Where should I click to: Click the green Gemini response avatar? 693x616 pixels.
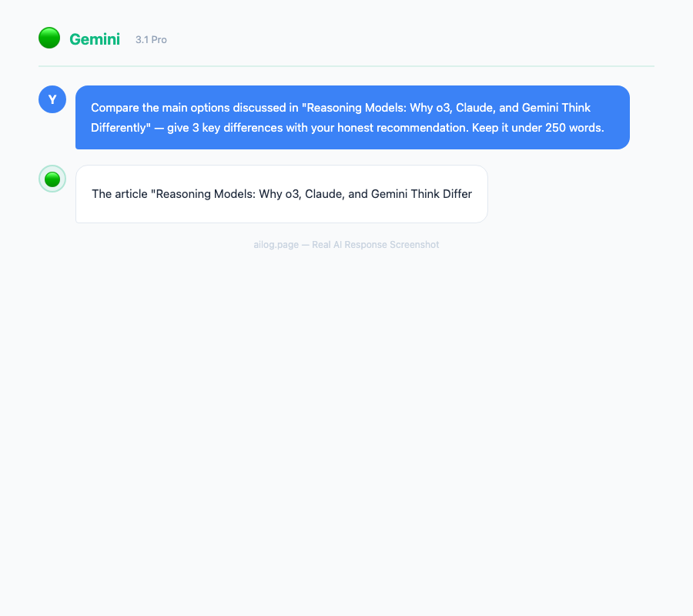pos(52,179)
